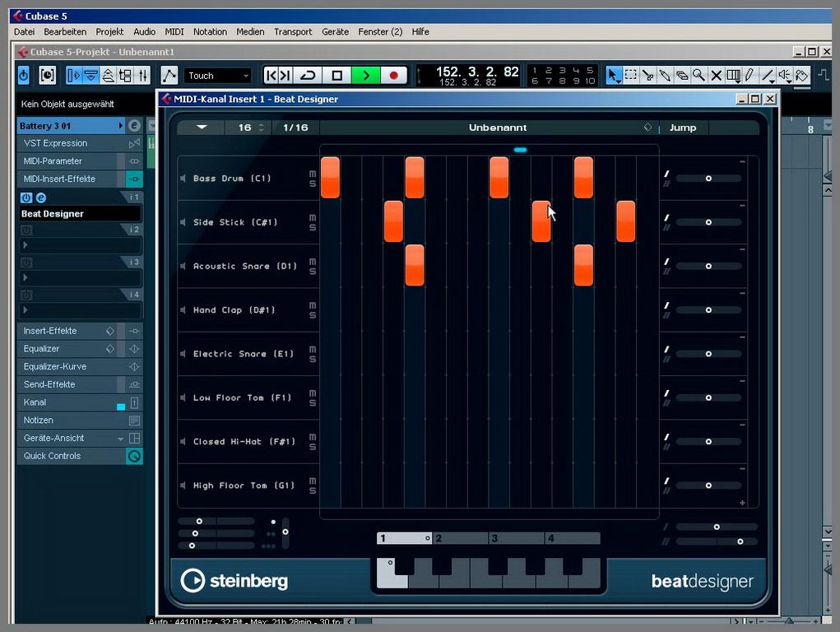
Task: Preview the Bass Drum speaker icon
Action: pyautogui.click(x=183, y=178)
